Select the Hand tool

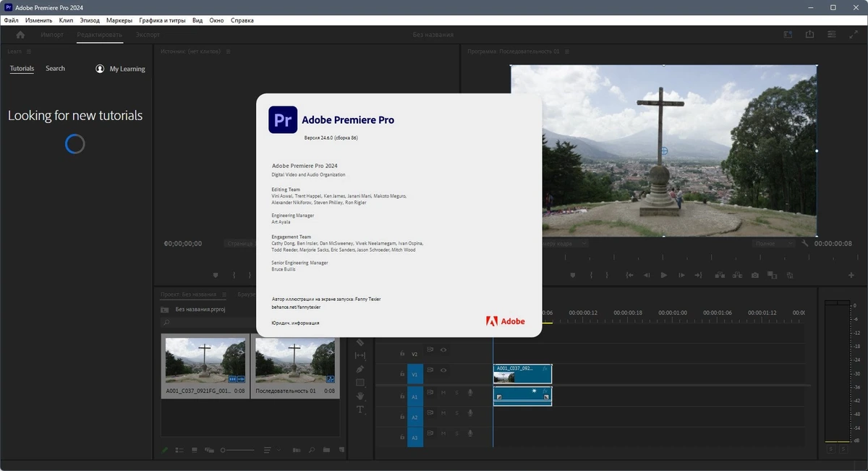[x=359, y=396]
